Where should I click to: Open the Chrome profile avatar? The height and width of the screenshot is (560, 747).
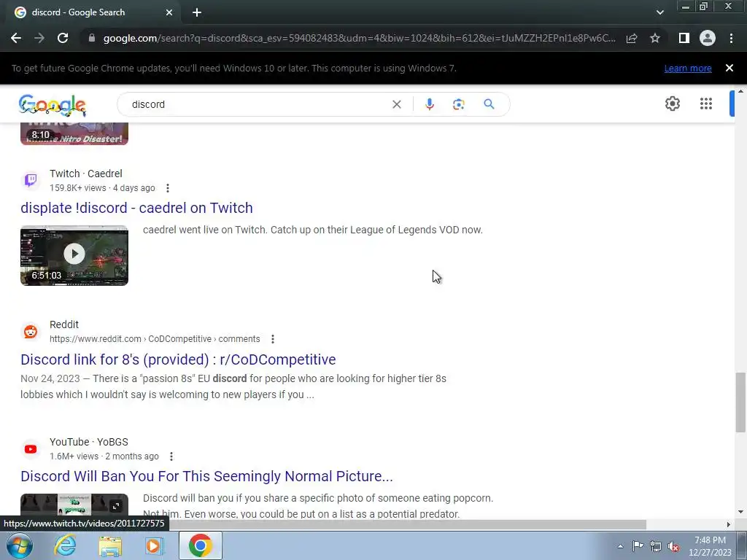coord(708,38)
